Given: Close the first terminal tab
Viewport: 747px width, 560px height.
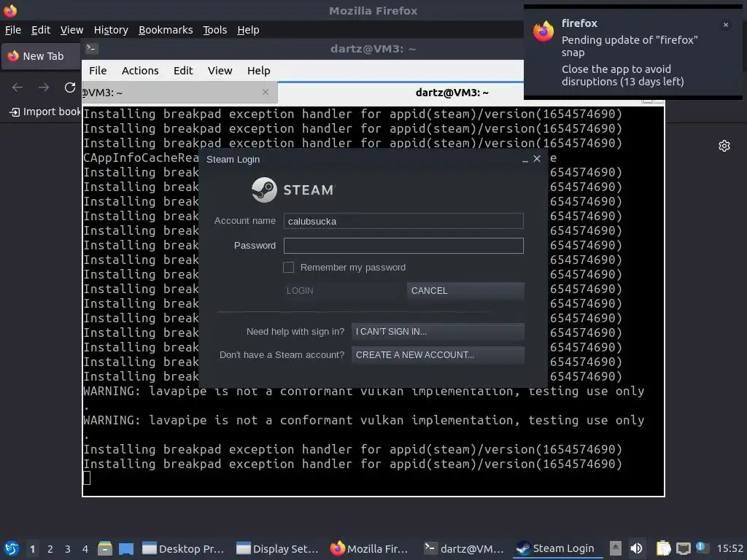Looking at the screenshot, I should coord(266,92).
